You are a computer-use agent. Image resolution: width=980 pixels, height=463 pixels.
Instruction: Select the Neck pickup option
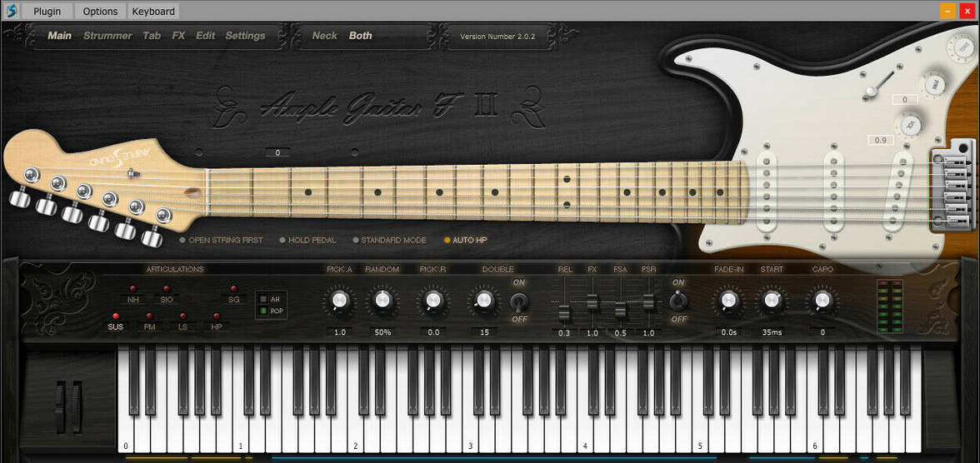[x=324, y=36]
